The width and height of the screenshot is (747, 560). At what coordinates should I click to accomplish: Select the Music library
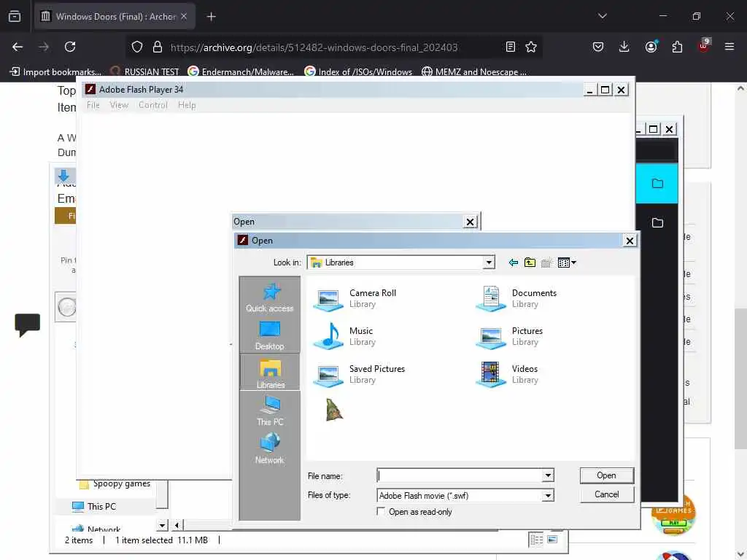click(x=345, y=335)
